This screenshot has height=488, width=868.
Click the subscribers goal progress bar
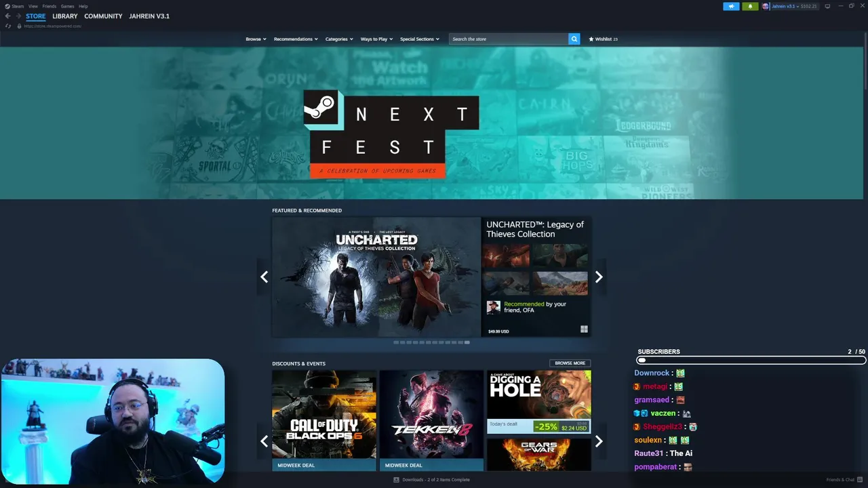tap(751, 360)
